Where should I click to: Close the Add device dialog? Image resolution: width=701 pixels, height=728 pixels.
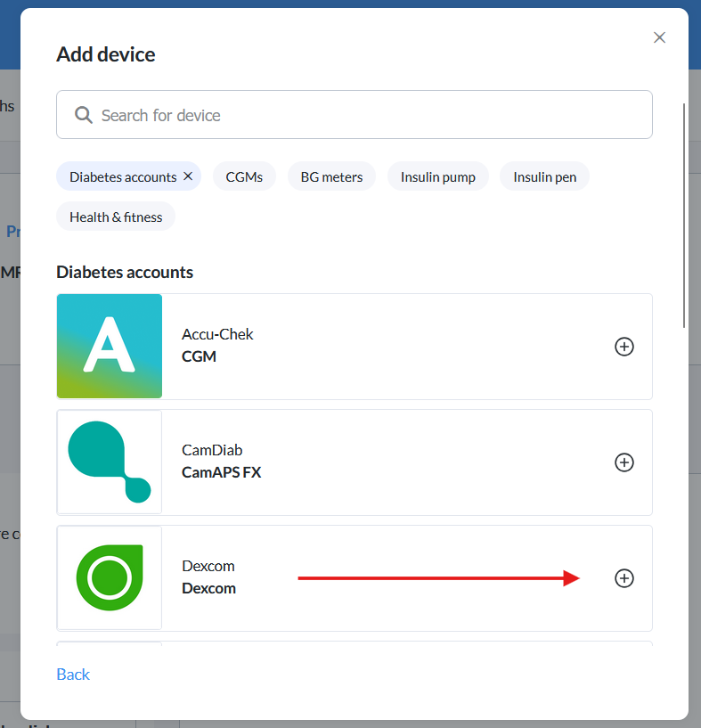[x=659, y=37]
